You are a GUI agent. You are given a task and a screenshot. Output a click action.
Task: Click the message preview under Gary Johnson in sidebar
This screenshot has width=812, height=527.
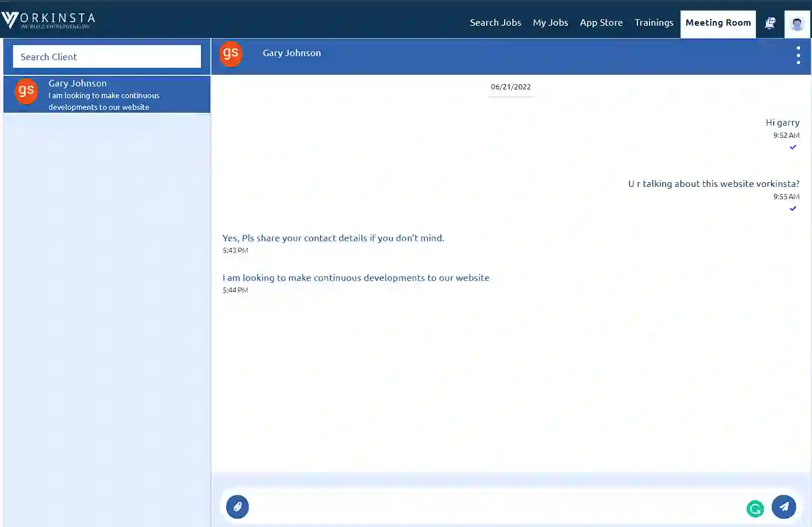coord(104,102)
